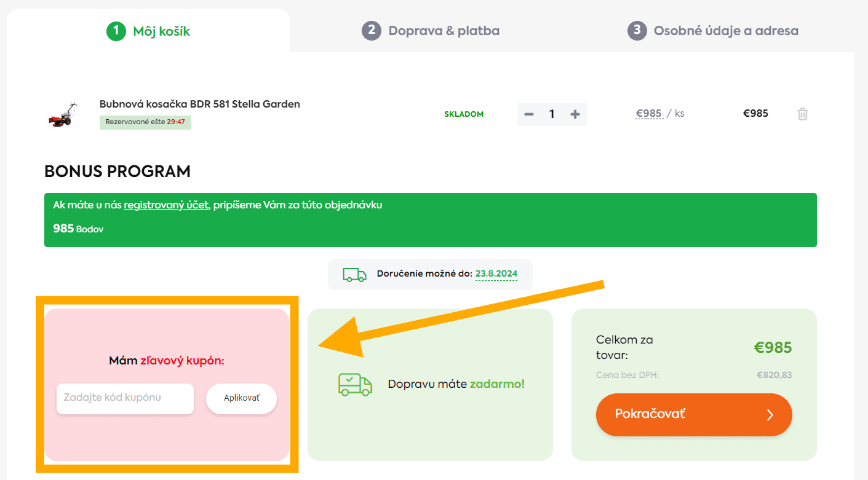Click the BONUS PROGRAM heading
The height and width of the screenshot is (480, 868).
pos(117,171)
